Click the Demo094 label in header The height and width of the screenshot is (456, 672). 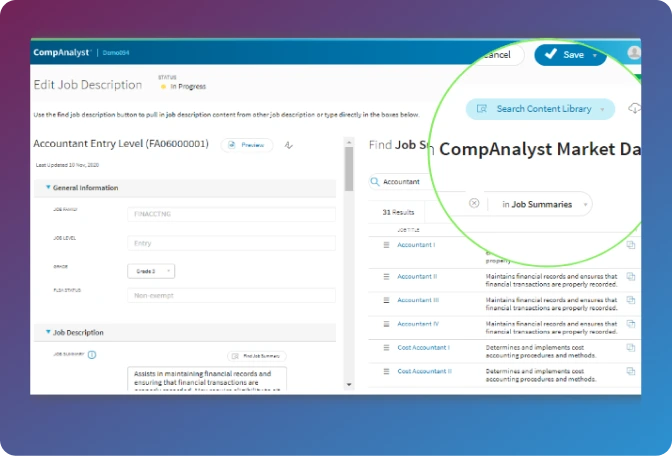116,53
